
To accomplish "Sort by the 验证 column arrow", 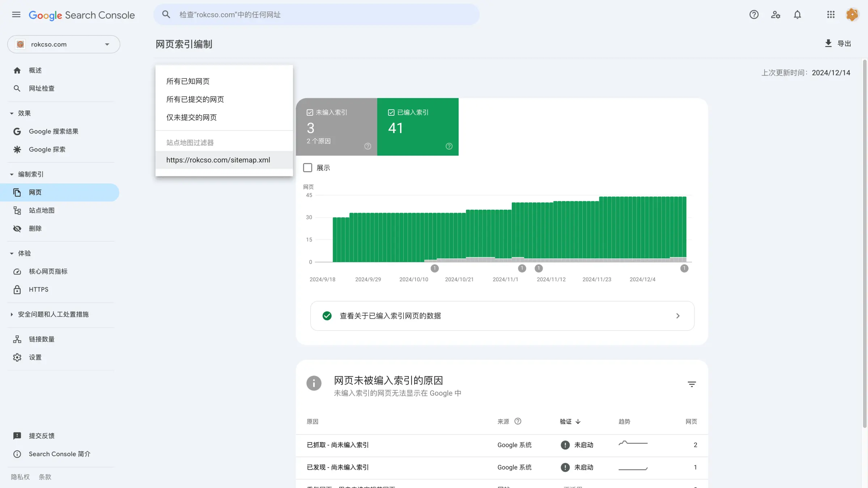I will coord(578,421).
